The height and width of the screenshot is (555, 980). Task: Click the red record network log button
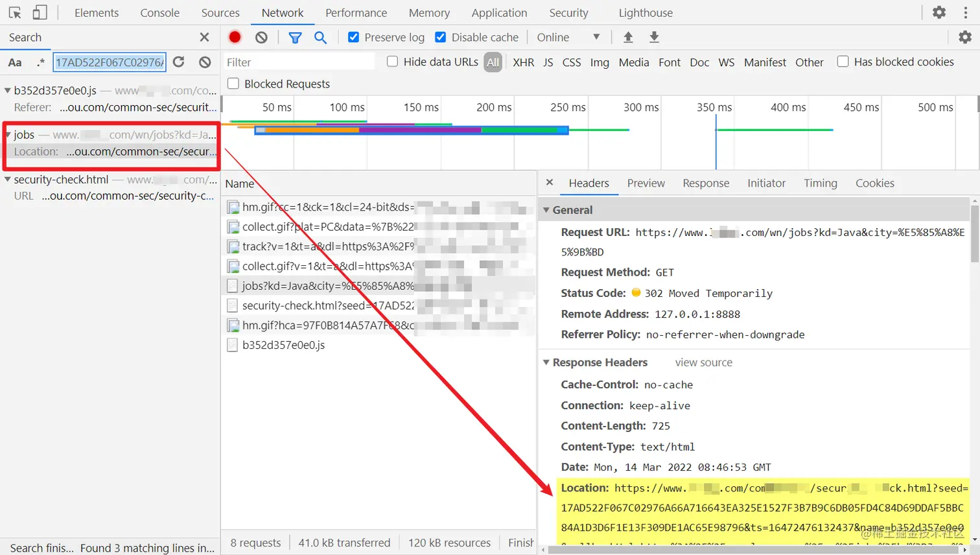tap(235, 37)
